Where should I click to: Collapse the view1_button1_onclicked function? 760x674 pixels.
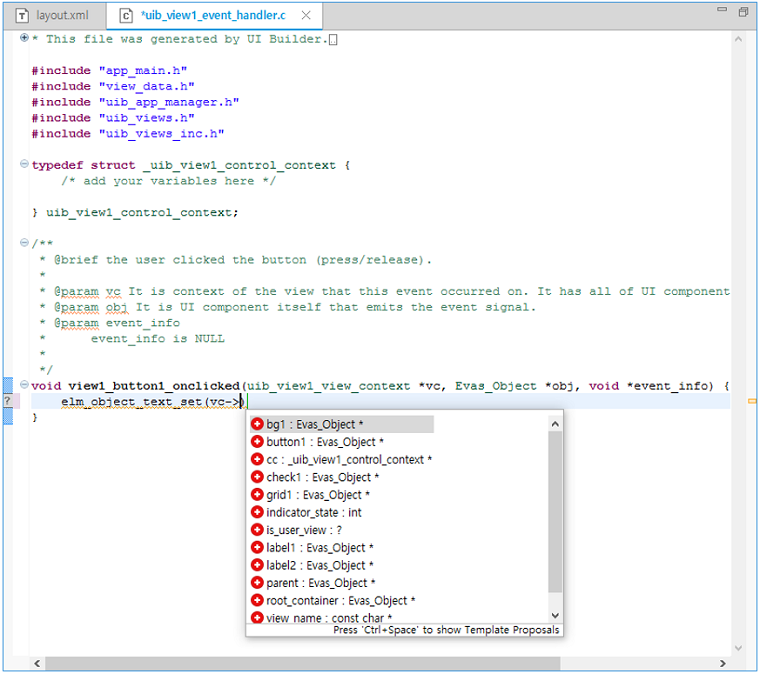click(x=24, y=385)
